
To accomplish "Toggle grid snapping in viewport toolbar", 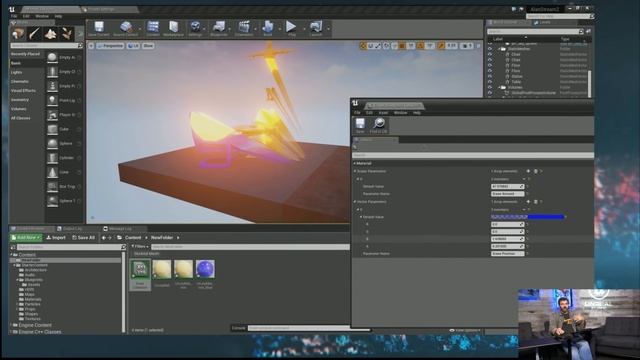I will (x=402, y=46).
